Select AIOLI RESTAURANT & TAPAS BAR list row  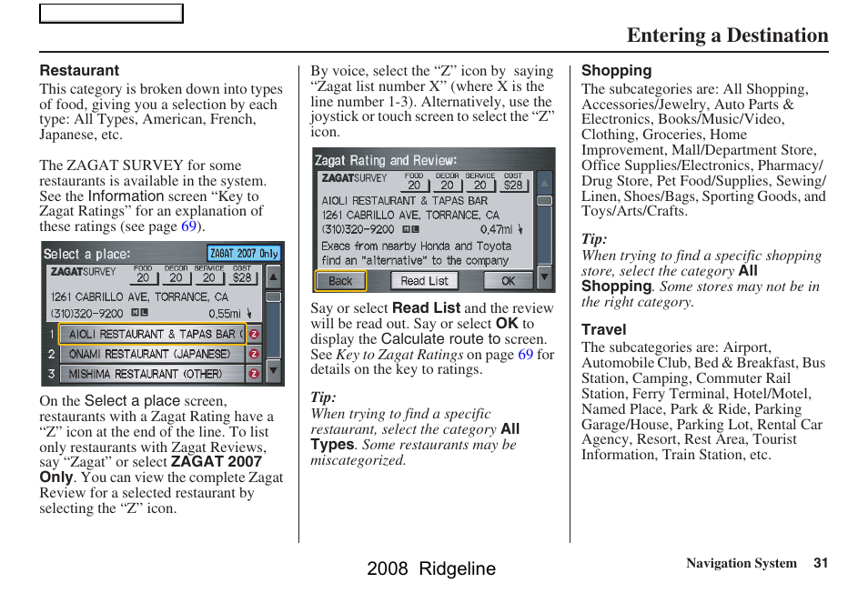coord(152,334)
